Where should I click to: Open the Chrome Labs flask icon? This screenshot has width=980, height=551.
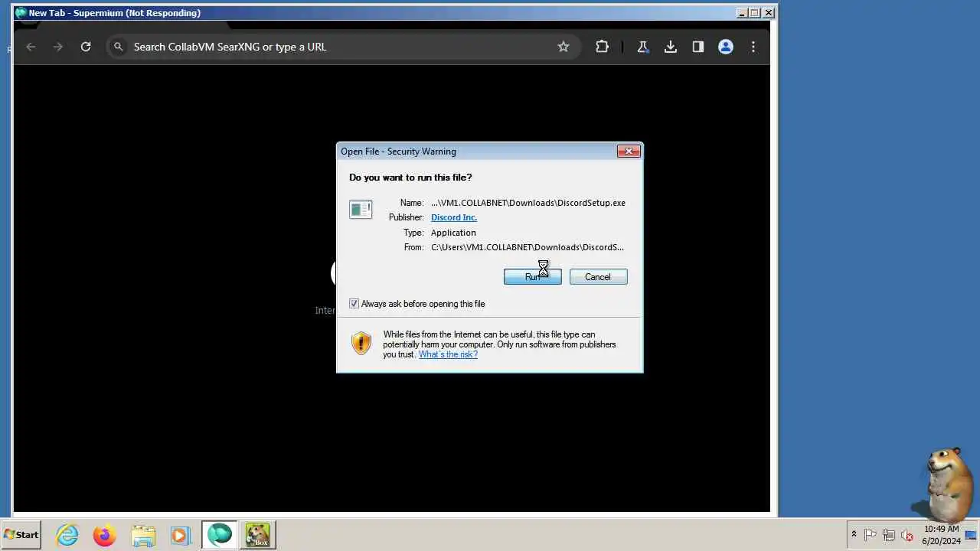[x=642, y=47]
